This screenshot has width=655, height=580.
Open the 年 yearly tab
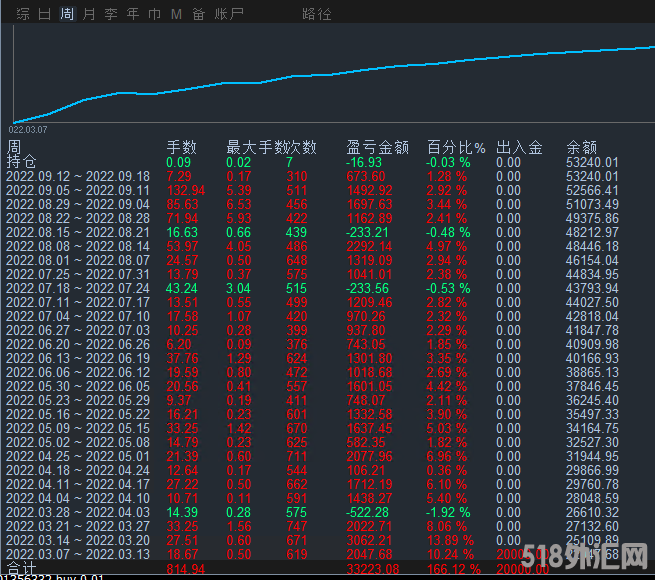click(x=133, y=14)
